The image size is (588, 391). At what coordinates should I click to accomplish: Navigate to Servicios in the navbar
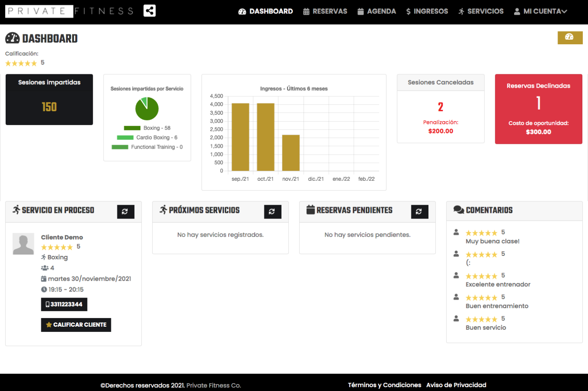481,11
